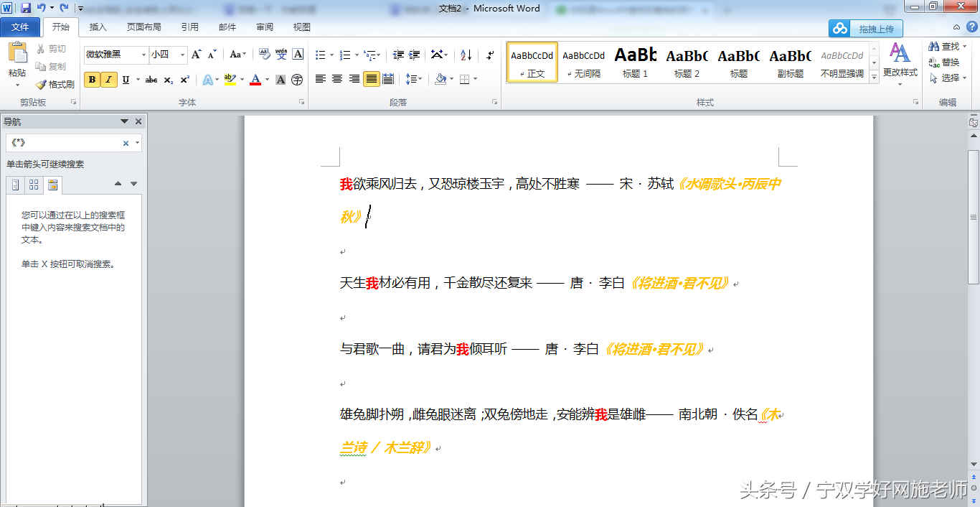Apply strikethrough (abc) formatting

coord(151,80)
